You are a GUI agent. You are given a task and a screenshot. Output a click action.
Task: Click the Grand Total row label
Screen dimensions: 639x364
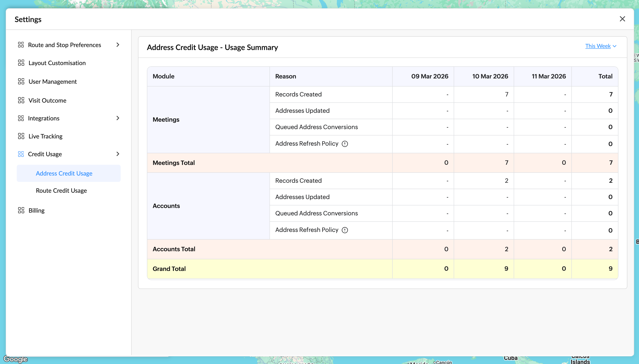169,269
